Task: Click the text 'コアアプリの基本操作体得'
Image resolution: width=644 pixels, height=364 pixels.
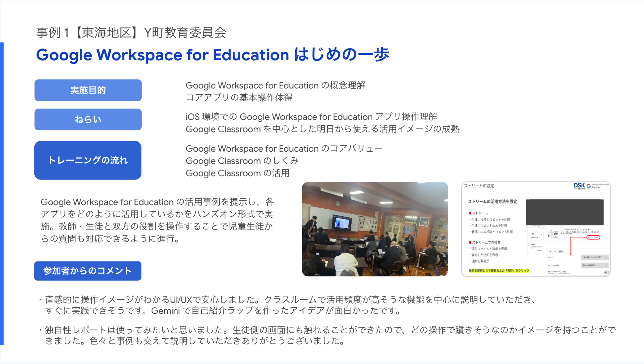Action: pyautogui.click(x=239, y=97)
